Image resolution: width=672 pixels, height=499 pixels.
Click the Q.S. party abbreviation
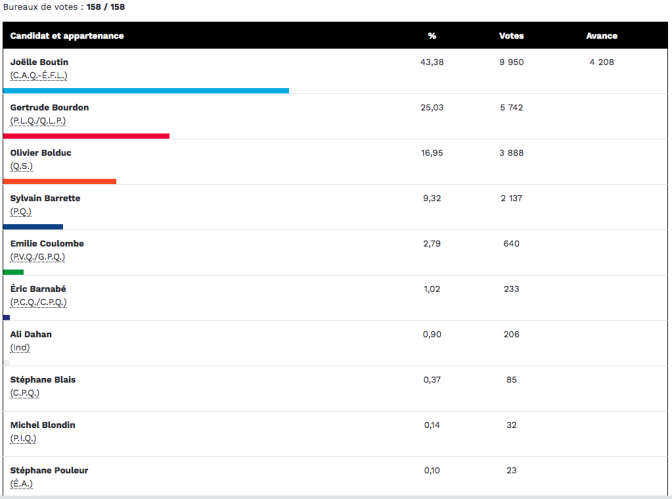(x=21, y=166)
